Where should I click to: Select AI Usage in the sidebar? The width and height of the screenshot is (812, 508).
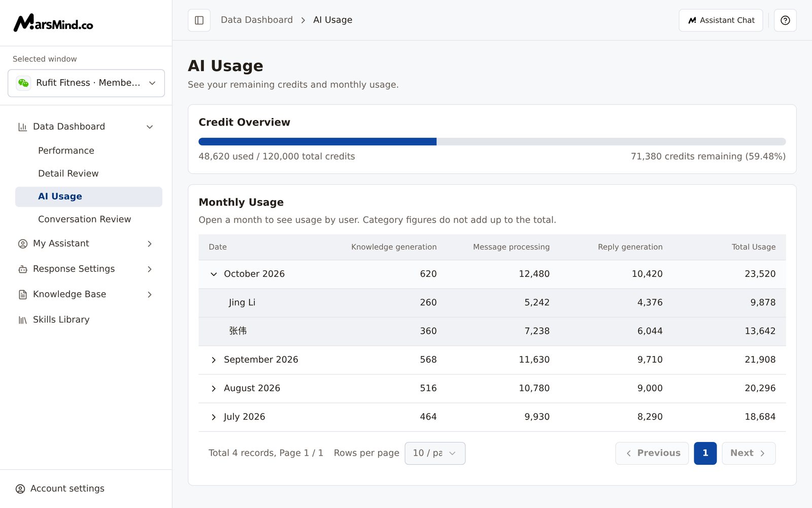89,197
